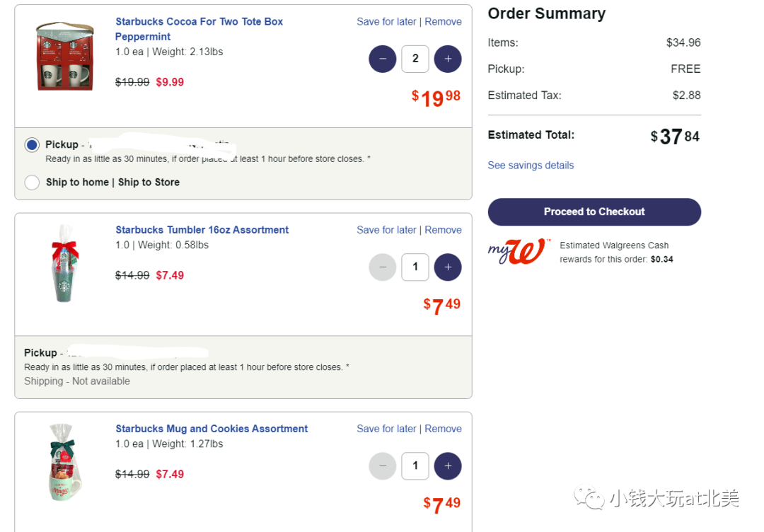Viewport: 764px width, 532px height.
Task: Click the quantity field for Starbucks Tumbler
Action: (x=415, y=267)
